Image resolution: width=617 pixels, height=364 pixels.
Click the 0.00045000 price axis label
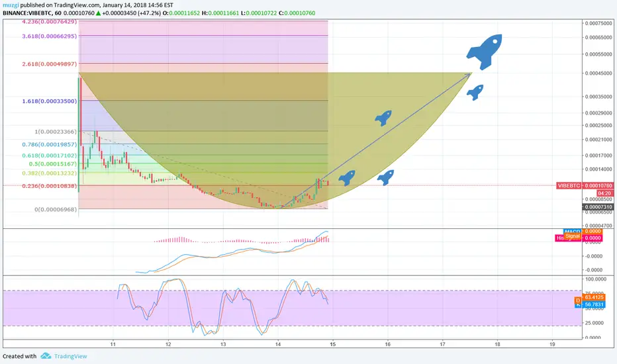coord(598,73)
